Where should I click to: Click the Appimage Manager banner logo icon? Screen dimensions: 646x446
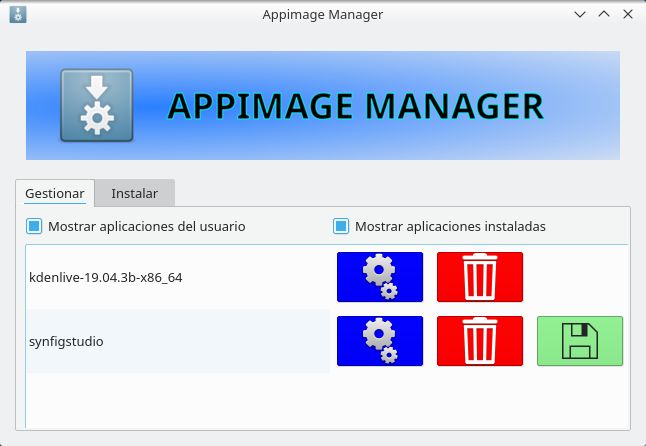(x=96, y=105)
